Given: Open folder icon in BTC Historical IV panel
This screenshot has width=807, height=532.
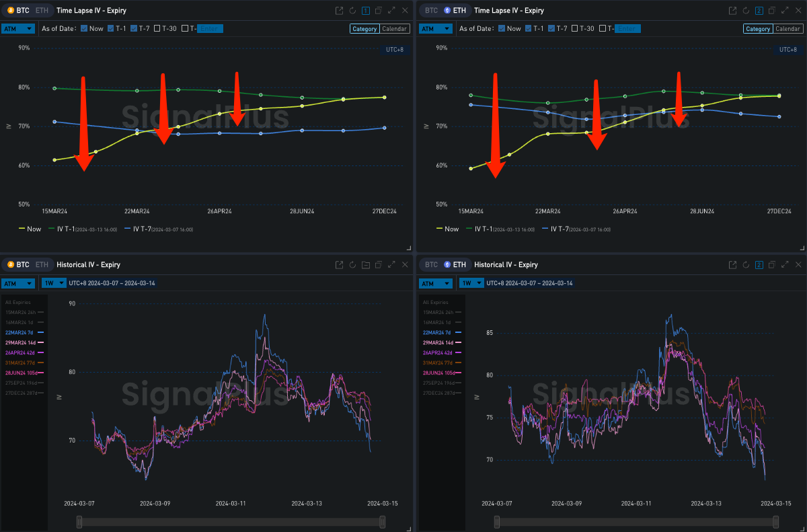Looking at the screenshot, I should [365, 265].
